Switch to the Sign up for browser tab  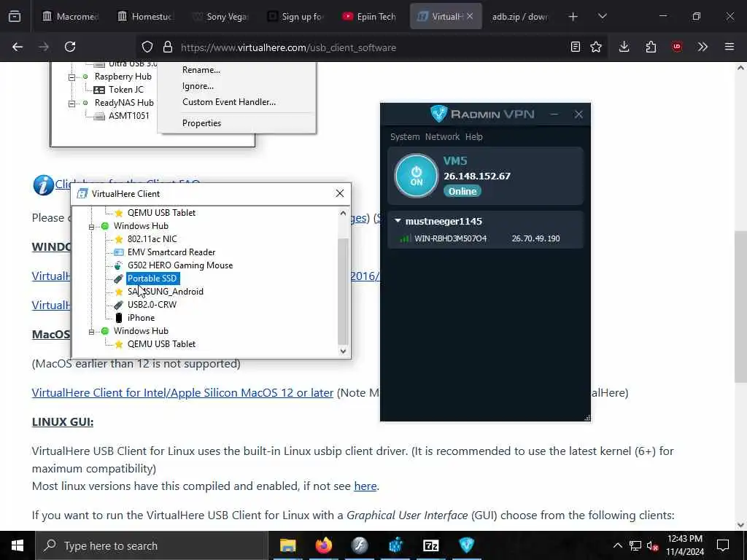pyautogui.click(x=296, y=17)
